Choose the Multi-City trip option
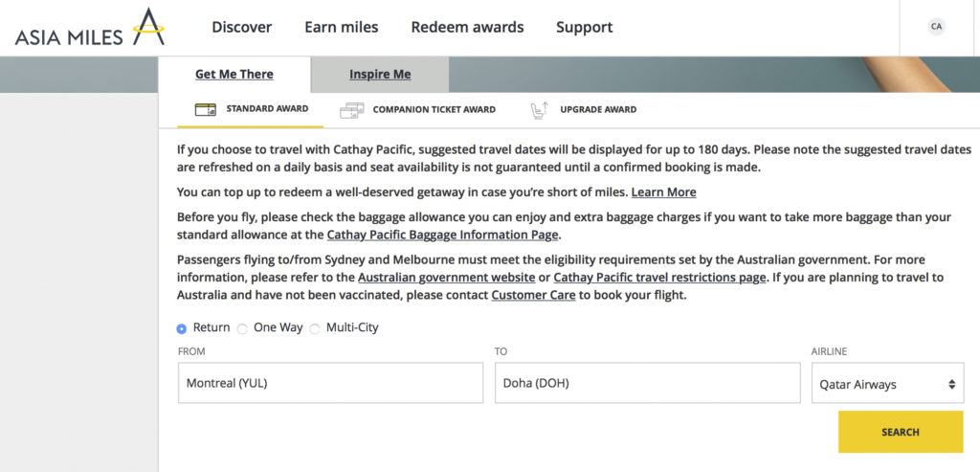Viewport: 980px width, 472px height. point(315,328)
